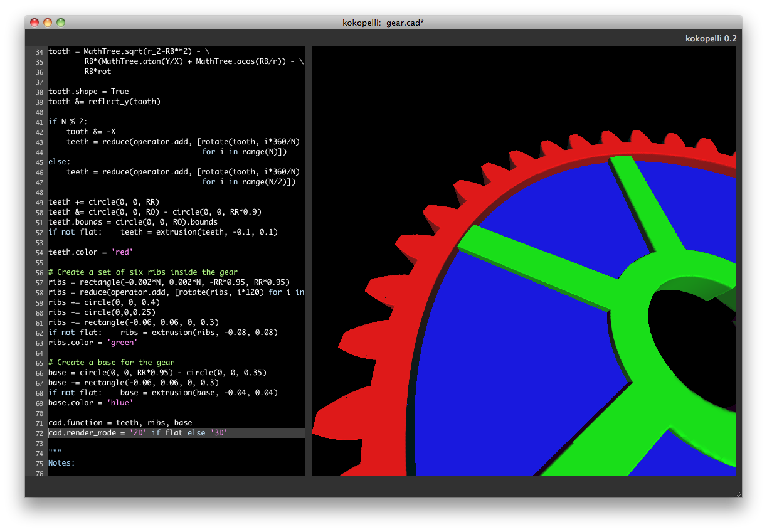The height and width of the screenshot is (532, 767).
Task: Click line 52 teeth extrusion code
Action: click(163, 232)
